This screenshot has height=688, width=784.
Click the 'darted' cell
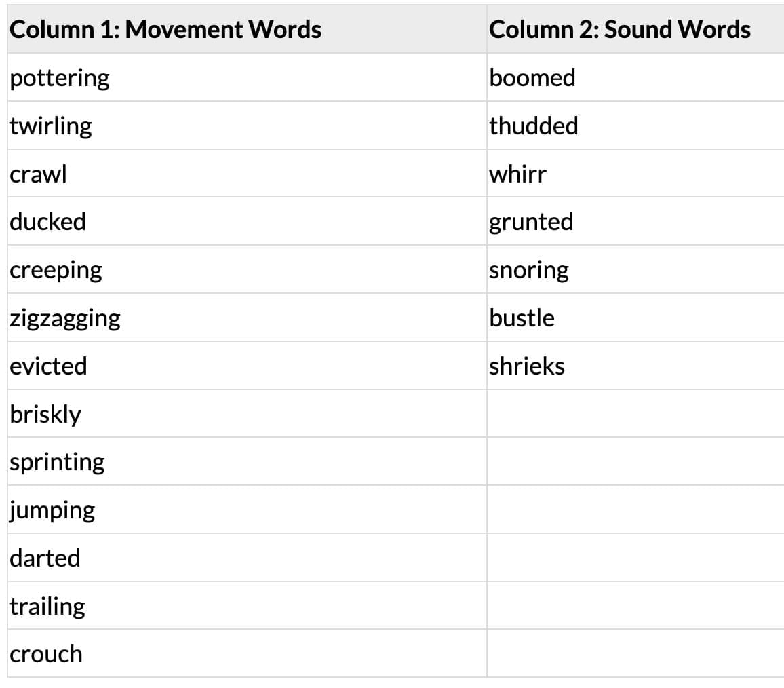click(x=45, y=558)
